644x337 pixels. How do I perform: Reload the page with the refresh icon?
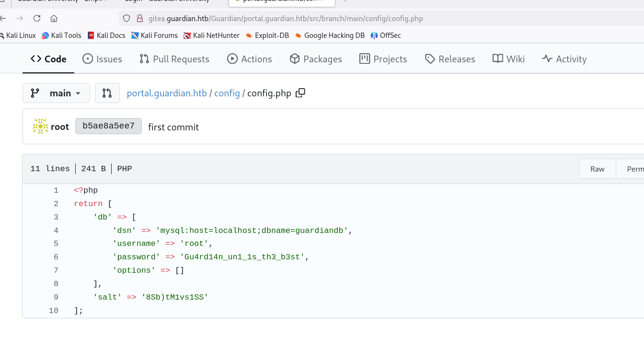(37, 19)
